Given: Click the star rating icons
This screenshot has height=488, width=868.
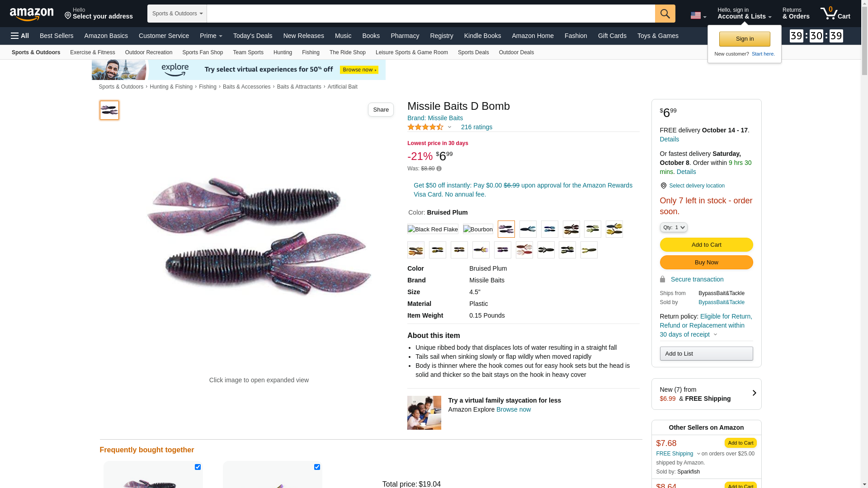Looking at the screenshot, I should click(425, 127).
